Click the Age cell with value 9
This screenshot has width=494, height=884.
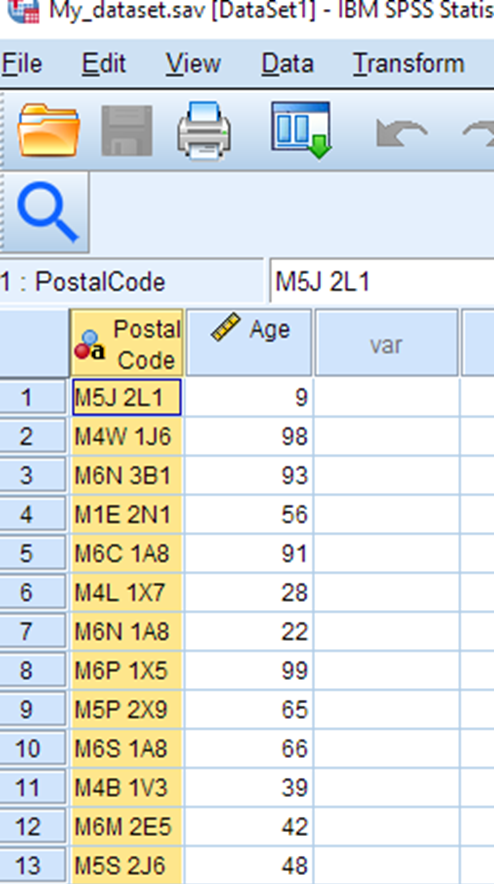pyautogui.click(x=249, y=397)
